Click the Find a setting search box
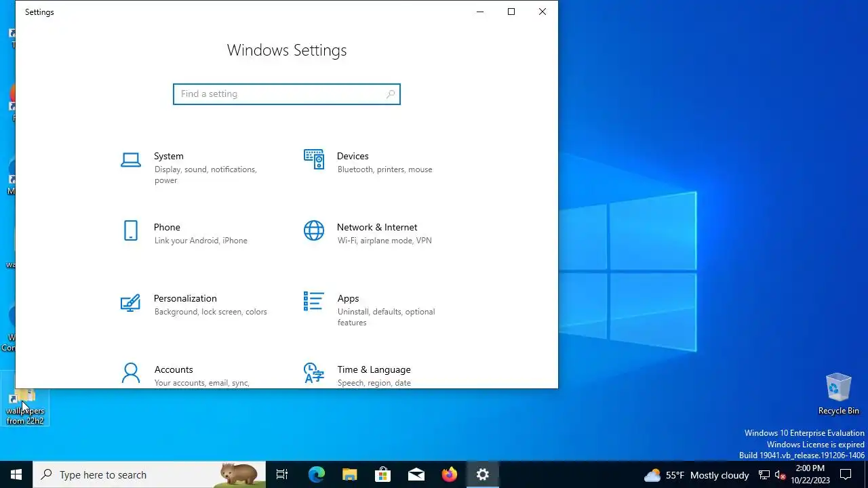The image size is (868, 488). point(287,94)
